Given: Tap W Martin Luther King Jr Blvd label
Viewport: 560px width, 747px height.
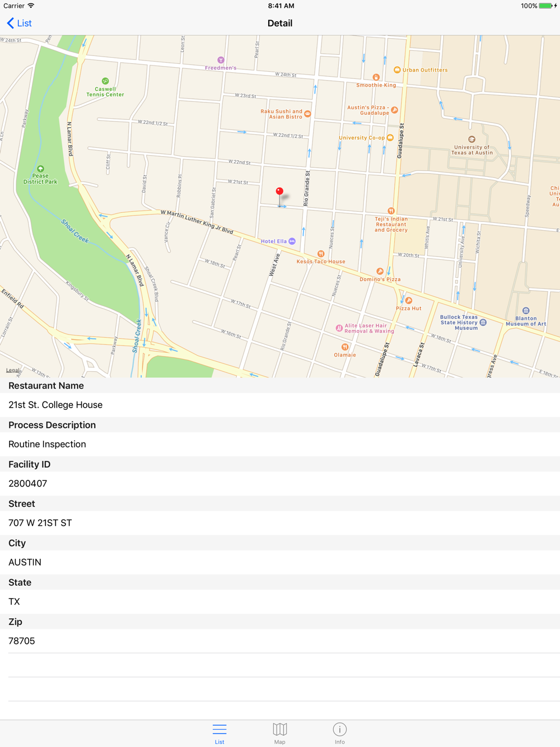Looking at the screenshot, I should coord(197,222).
